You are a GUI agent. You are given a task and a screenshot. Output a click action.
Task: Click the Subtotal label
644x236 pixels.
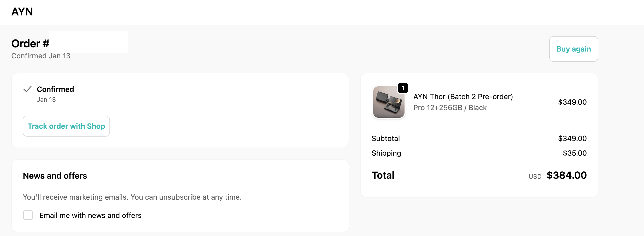[x=386, y=138]
